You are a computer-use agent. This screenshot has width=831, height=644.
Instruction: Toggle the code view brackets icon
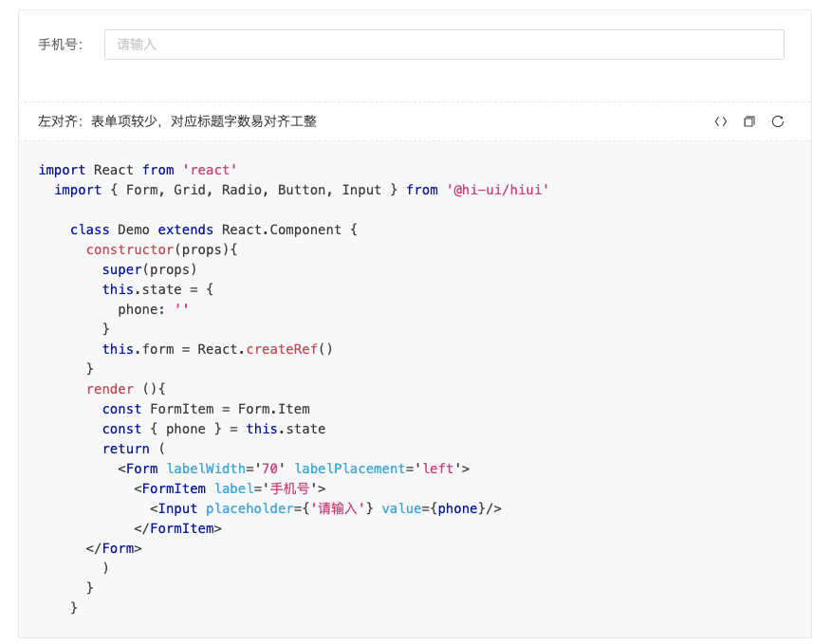(x=720, y=121)
